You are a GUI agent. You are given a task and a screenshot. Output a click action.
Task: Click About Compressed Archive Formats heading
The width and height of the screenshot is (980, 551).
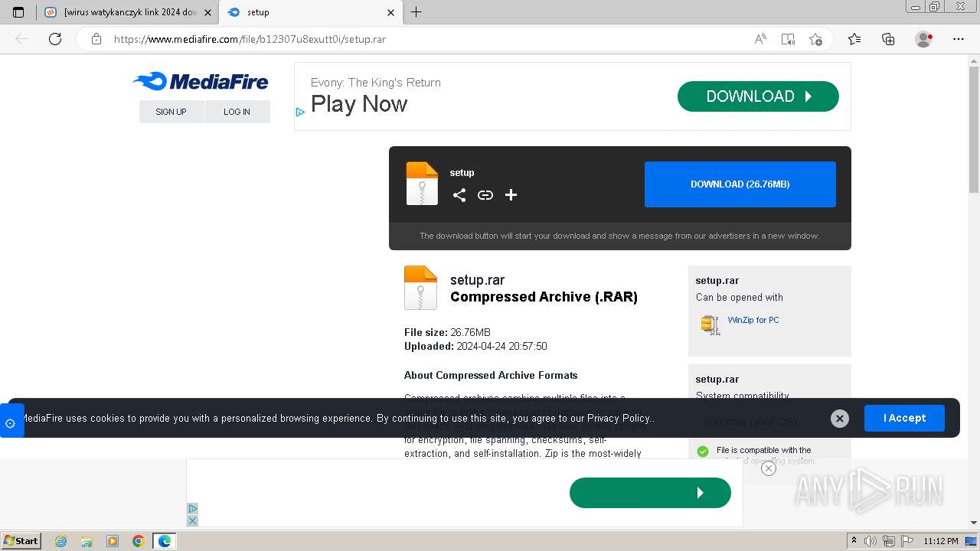pos(491,375)
